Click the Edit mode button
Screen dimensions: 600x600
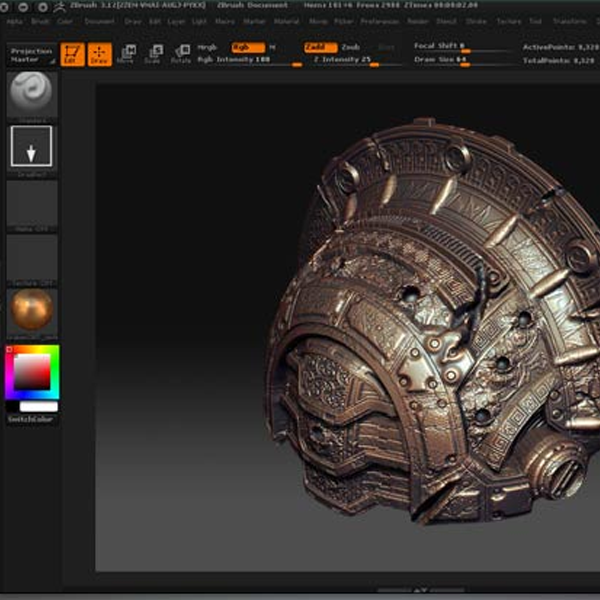[x=73, y=54]
